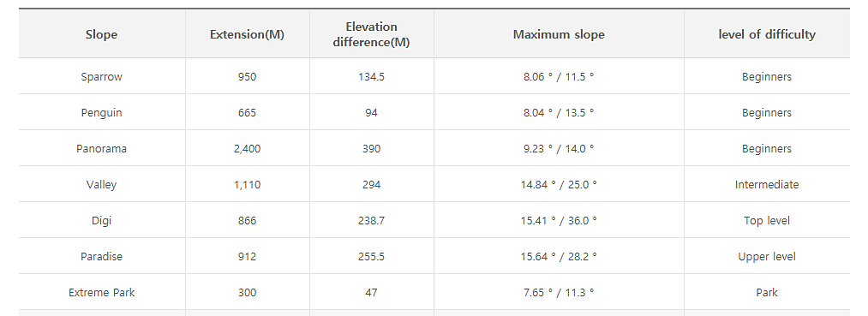The height and width of the screenshot is (316, 868).
Task: Select the Digi slope name cell
Action: (101, 221)
